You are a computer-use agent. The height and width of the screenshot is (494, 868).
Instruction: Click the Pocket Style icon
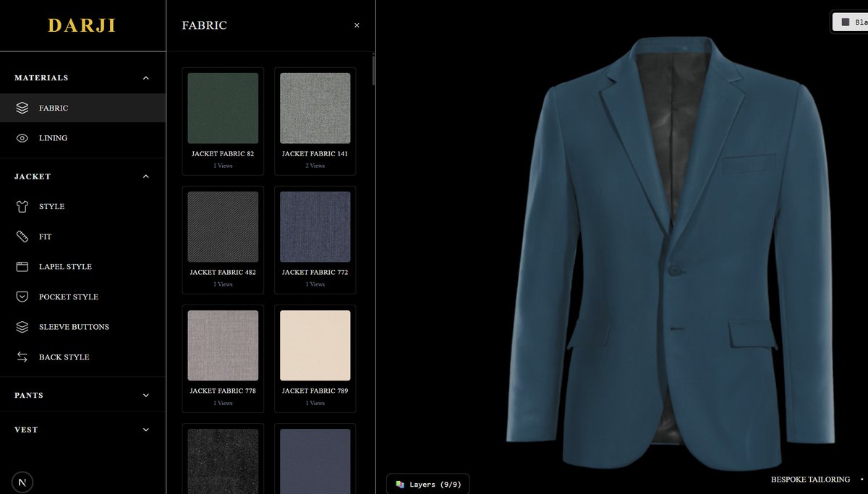pos(22,297)
